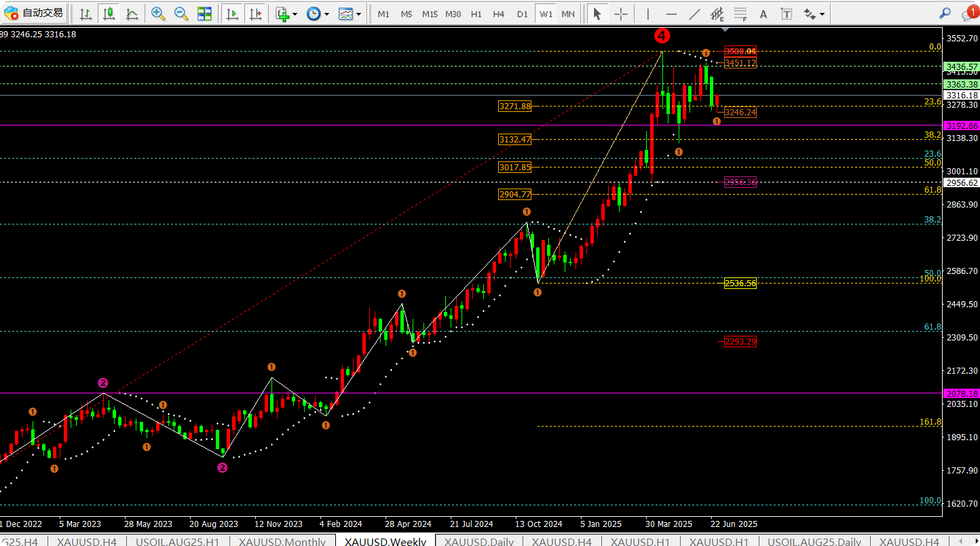This screenshot has height=546, width=980.
Task: Click the 2293.29 red price label
Action: 740,341
